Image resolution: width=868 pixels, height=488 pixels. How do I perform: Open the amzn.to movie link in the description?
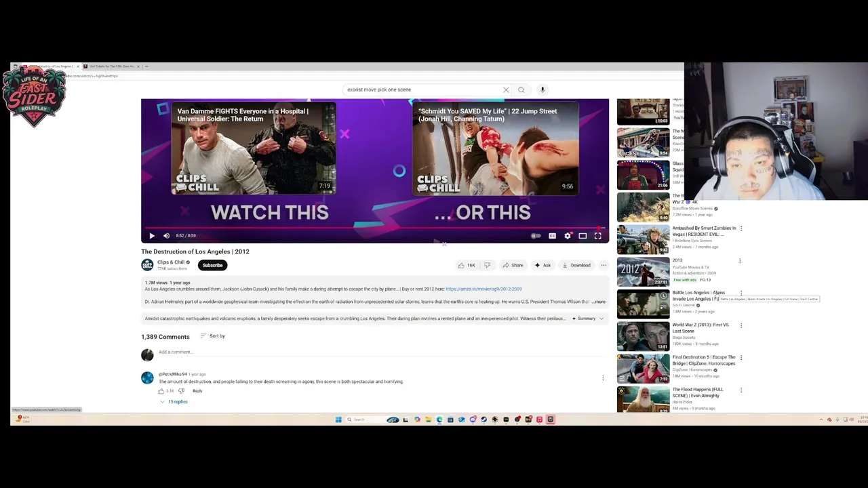pyautogui.click(x=484, y=289)
